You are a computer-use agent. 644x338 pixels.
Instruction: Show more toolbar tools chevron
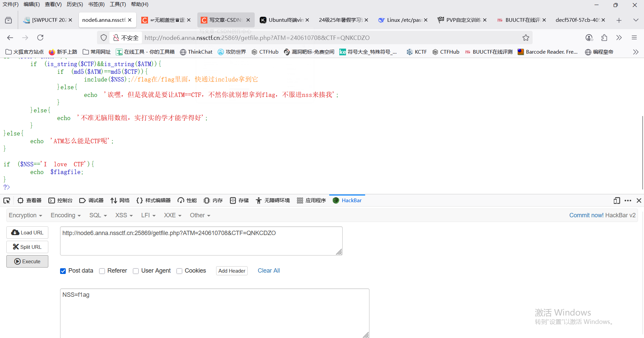click(x=619, y=38)
